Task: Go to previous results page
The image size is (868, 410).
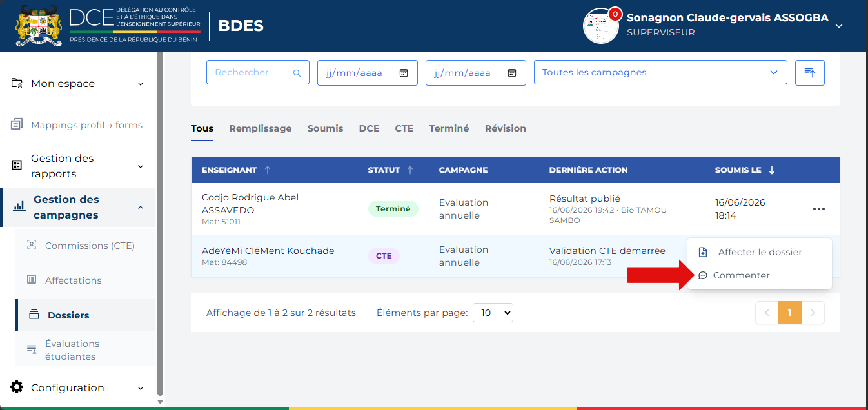Action: [767, 313]
